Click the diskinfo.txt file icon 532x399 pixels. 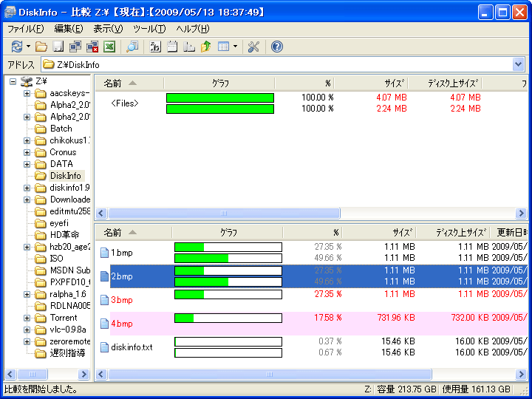104,347
